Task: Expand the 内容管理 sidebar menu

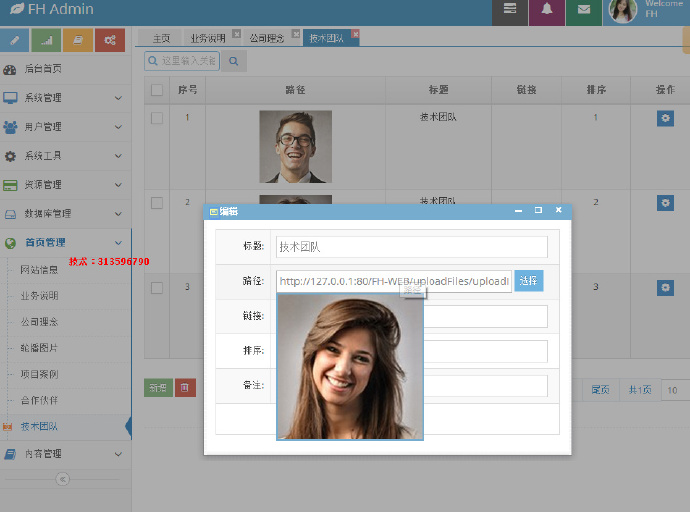Action: 66,454
